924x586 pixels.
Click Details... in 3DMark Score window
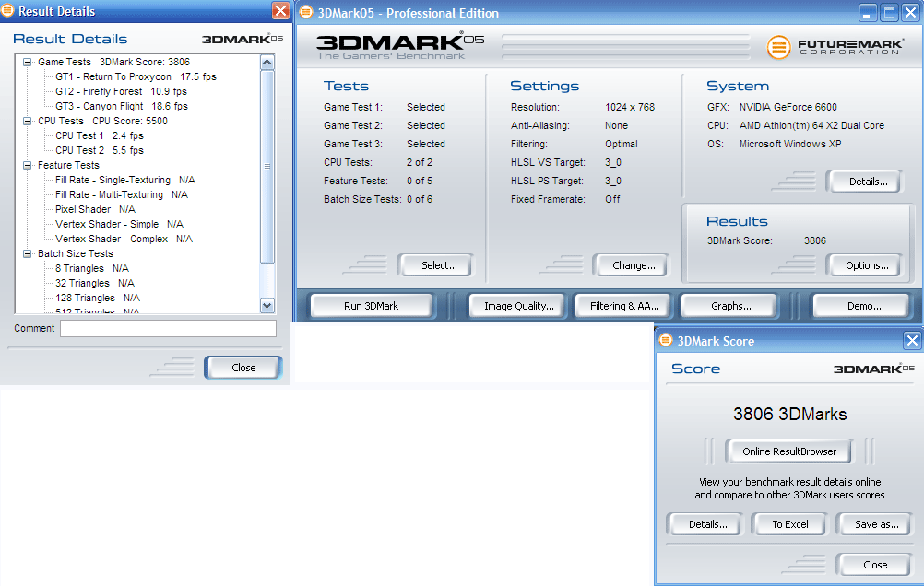[705, 524]
